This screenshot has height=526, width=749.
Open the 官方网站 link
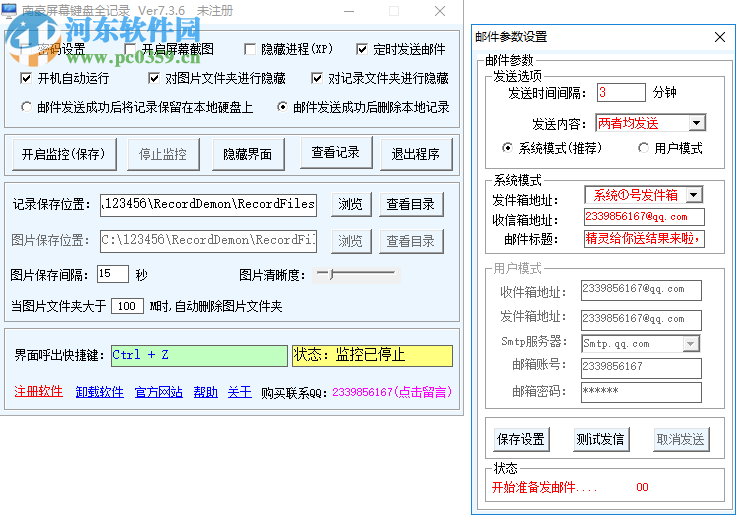[x=159, y=392]
